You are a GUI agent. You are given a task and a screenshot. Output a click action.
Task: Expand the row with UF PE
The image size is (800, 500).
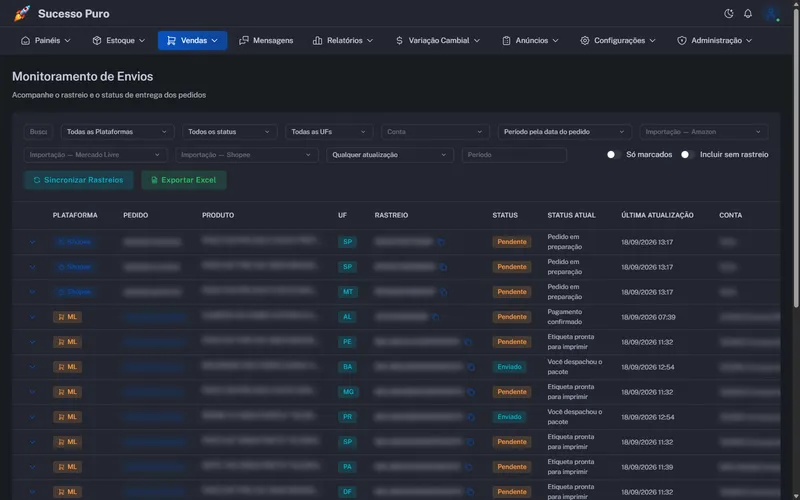pyautogui.click(x=32, y=342)
